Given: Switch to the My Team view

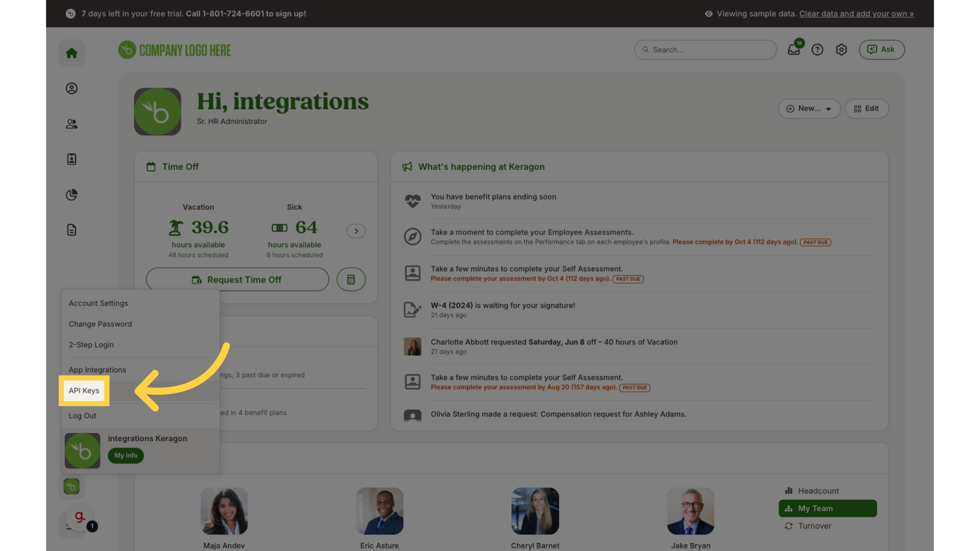Looking at the screenshot, I should point(827,508).
